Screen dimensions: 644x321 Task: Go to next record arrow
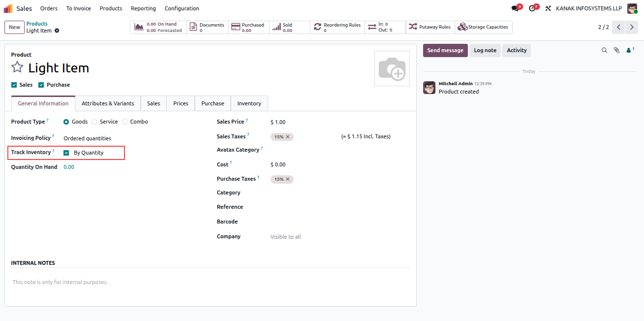[x=632, y=27]
